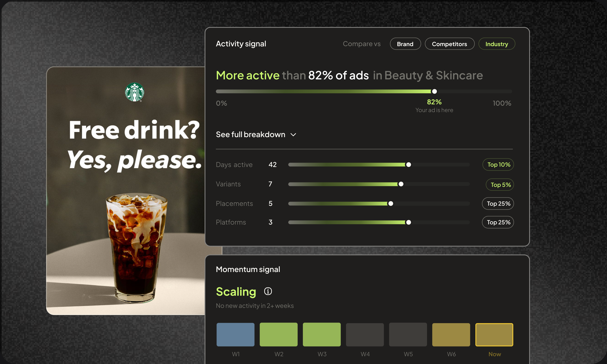This screenshot has width=607, height=364.
Task: Click the Top 25% badge for Placements
Action: tap(498, 204)
